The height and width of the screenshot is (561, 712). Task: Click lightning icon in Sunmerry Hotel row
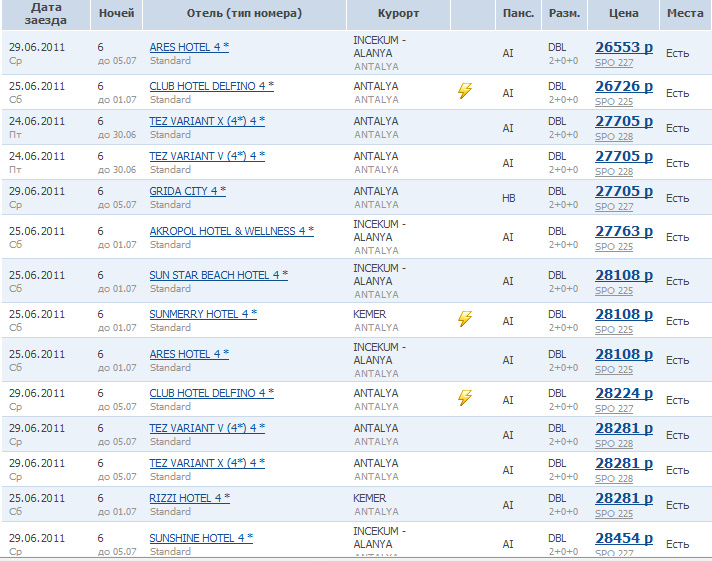coord(465,318)
